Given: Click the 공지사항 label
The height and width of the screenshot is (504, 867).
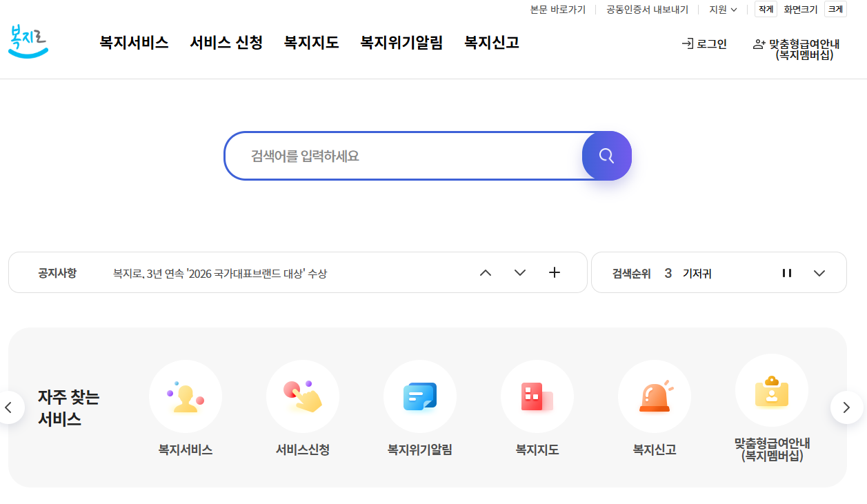Looking at the screenshot, I should coord(57,273).
